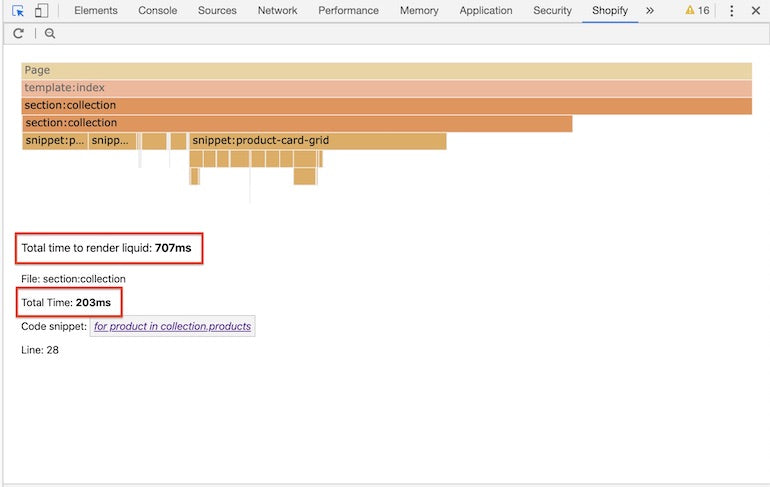Screen dimensions: 770x487
Task: Close the DevTools panel
Action: 756,10
